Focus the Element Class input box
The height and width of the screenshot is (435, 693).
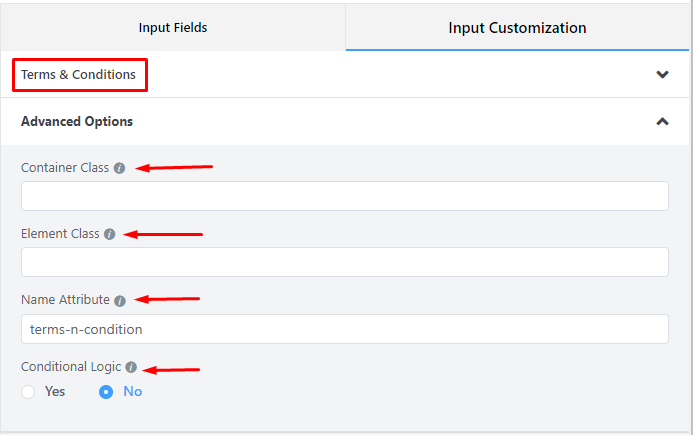[x=344, y=262]
